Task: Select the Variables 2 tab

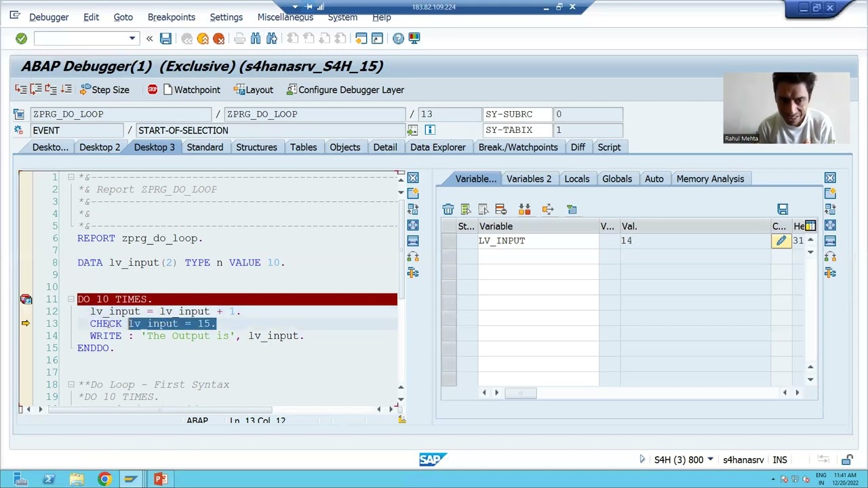Action: click(x=528, y=179)
